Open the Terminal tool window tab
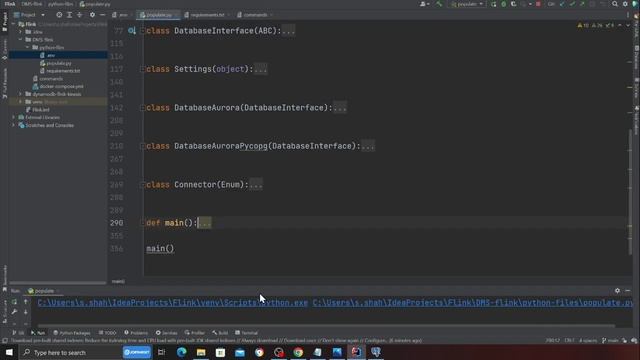Viewport: 640px width, 360px height. click(x=247, y=333)
